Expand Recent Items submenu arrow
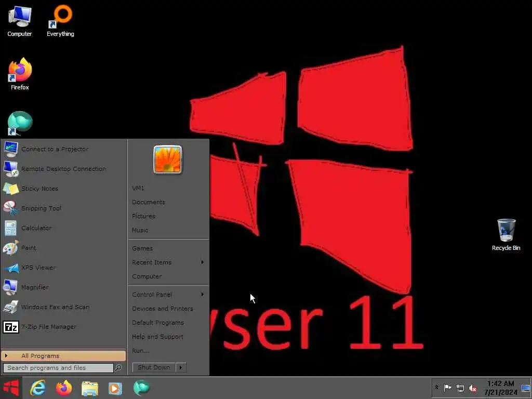Screen dimensions: 532x399 tap(202, 262)
